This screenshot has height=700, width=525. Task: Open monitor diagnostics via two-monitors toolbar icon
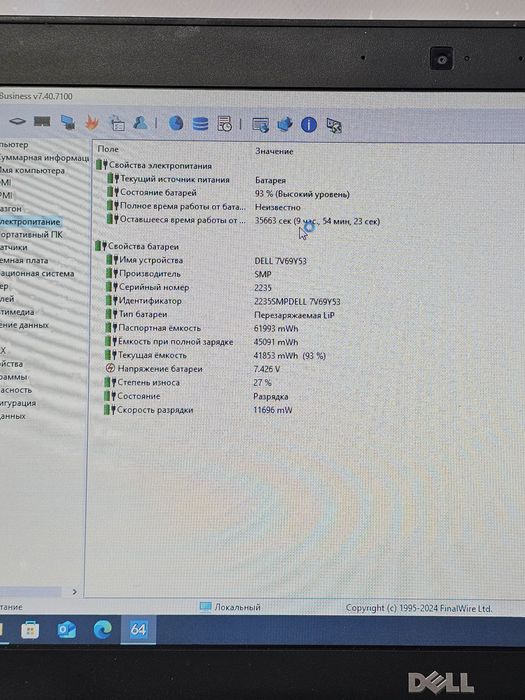click(x=68, y=122)
